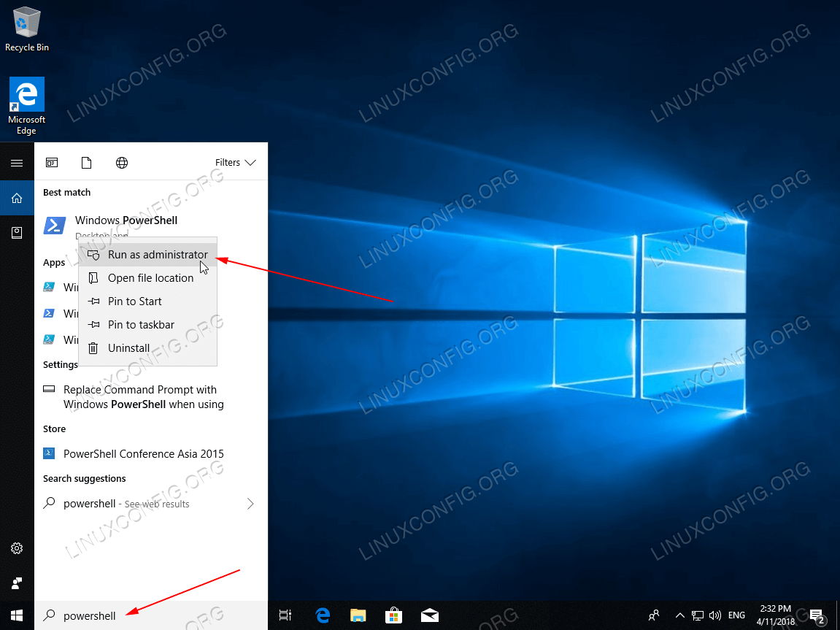Open Windows PowerShell best match result
Screen dimensions: 840x630
[x=150, y=226]
